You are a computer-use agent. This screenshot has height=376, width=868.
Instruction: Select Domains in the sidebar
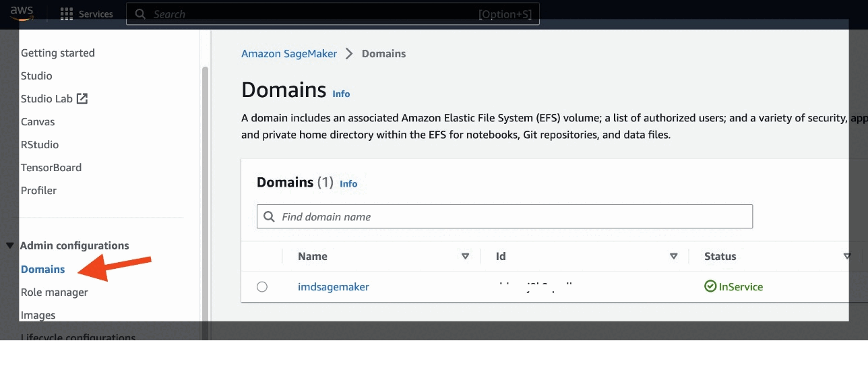coord(43,270)
